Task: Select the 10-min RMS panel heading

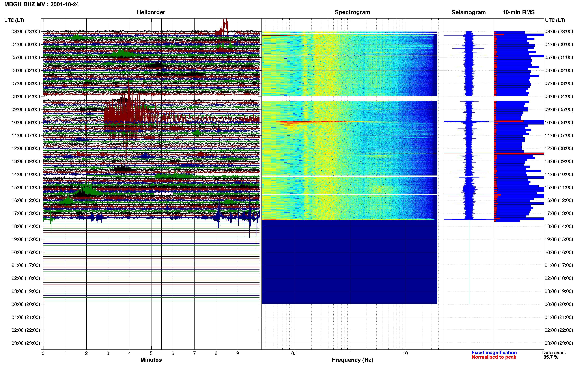Action: [518, 12]
